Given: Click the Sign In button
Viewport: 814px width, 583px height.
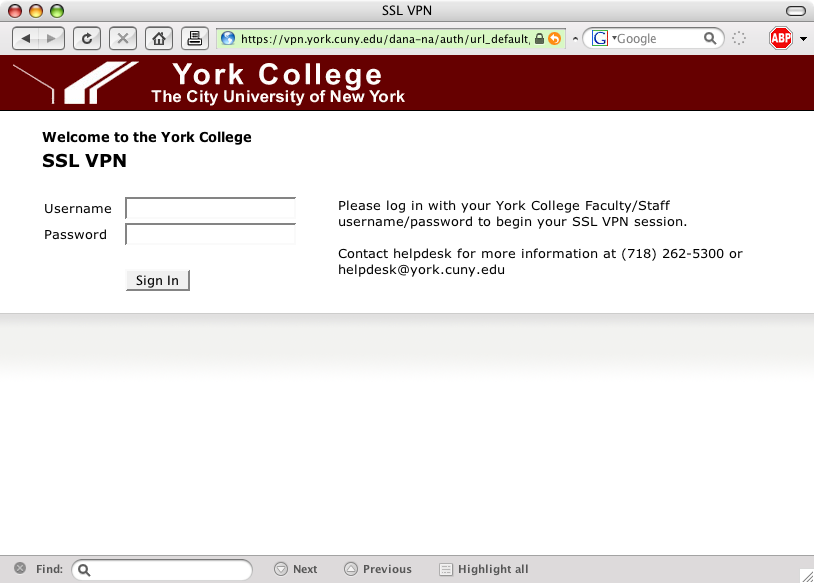Looking at the screenshot, I should click(158, 280).
